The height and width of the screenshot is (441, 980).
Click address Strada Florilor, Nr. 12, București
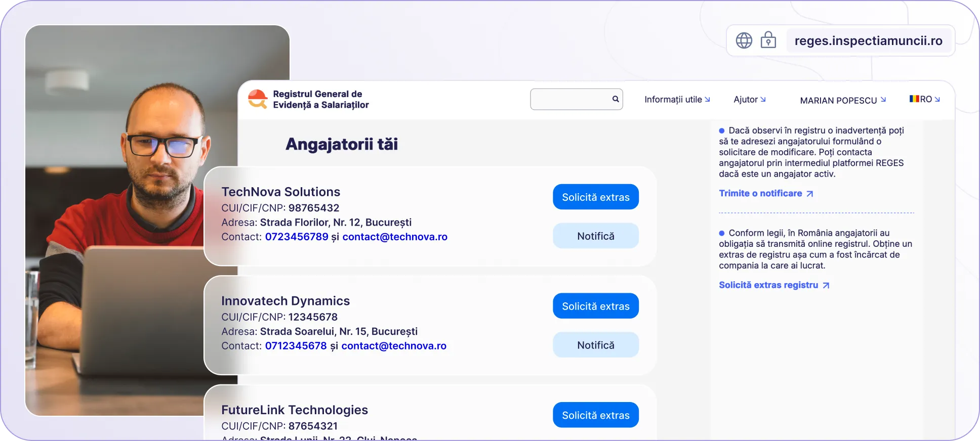point(336,223)
